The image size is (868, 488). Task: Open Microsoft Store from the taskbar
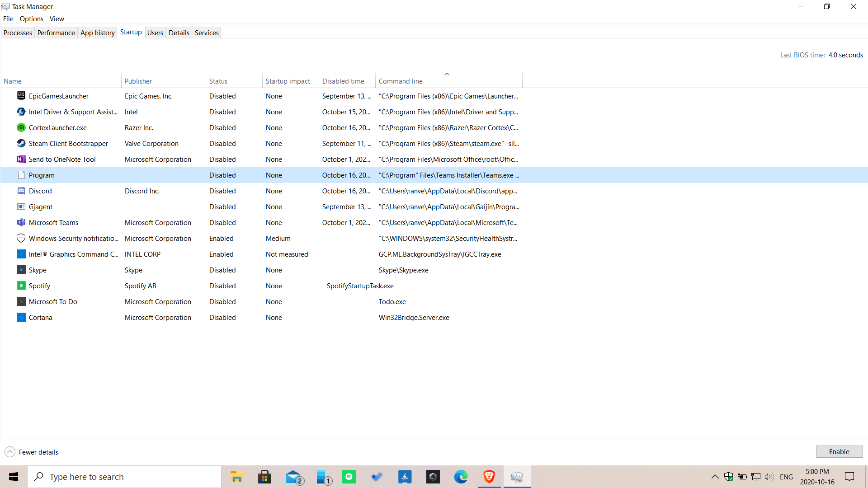tap(264, 477)
